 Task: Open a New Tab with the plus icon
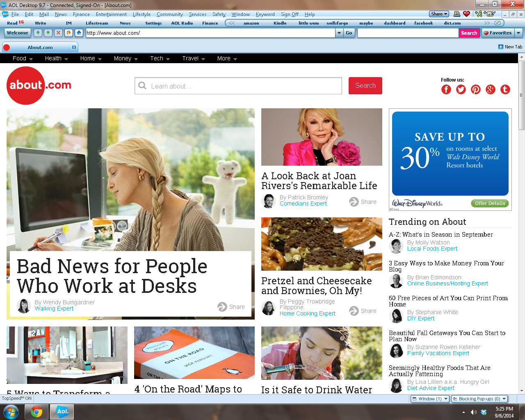(500, 47)
